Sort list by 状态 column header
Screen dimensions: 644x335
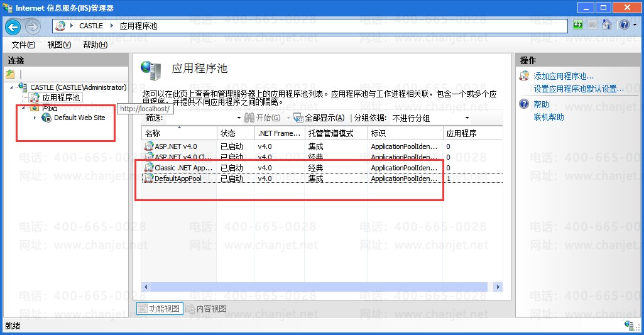coord(236,133)
